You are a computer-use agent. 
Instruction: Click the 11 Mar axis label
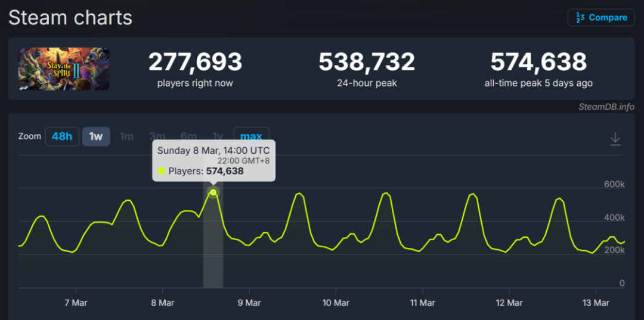[423, 303]
